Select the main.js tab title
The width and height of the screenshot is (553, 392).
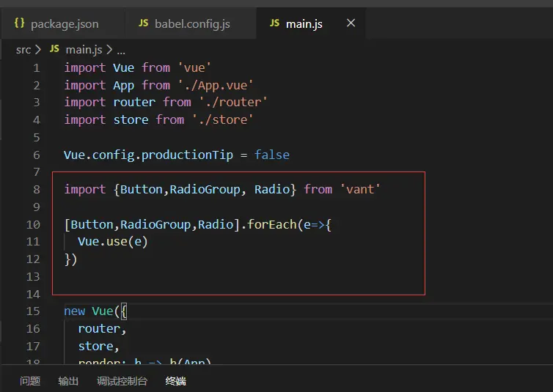(x=304, y=24)
